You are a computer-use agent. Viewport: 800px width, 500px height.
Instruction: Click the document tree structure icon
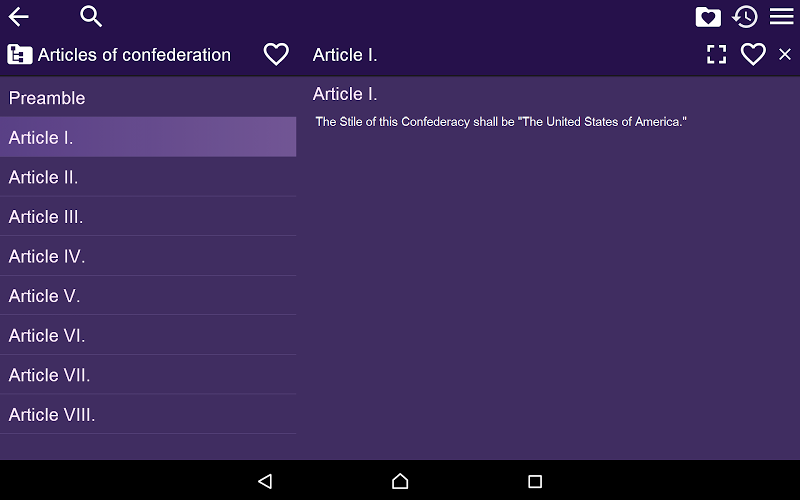pyautogui.click(x=20, y=54)
